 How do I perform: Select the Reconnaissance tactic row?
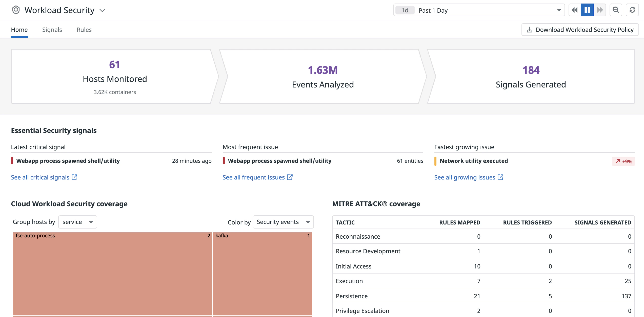coord(484,237)
